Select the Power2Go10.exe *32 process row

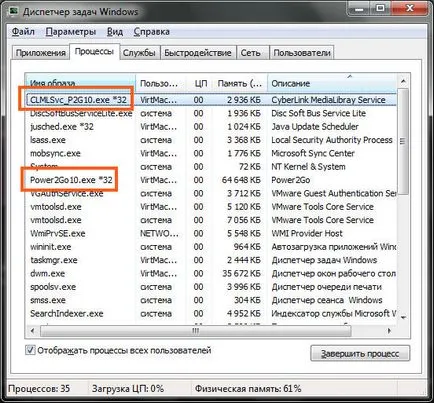[x=211, y=180]
